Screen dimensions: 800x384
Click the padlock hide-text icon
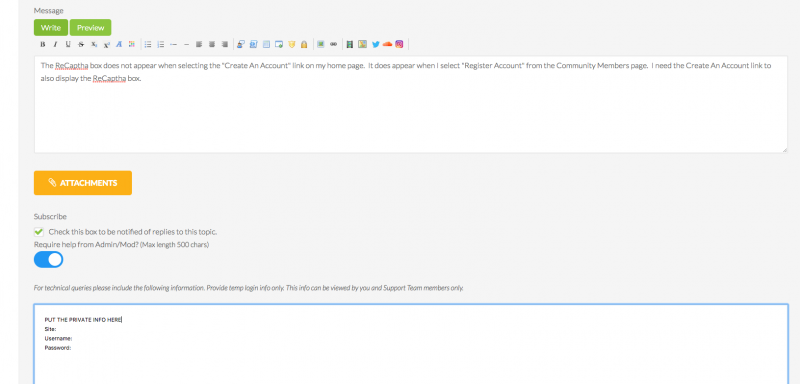(304, 44)
